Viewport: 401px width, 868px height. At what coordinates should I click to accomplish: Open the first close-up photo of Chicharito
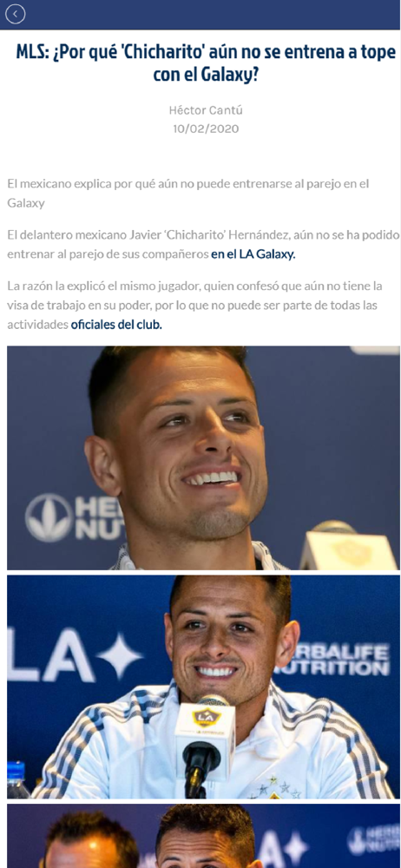[x=203, y=457]
